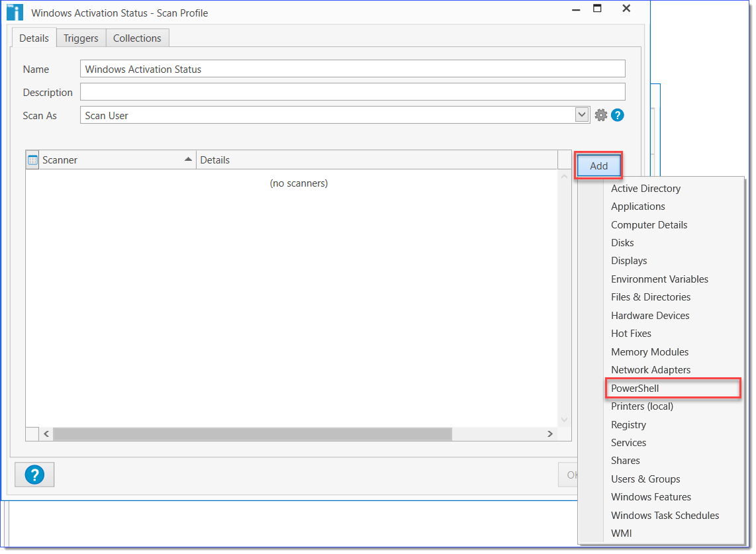Screen dimensions: 756x554
Task: Pick Services scanner
Action: [628, 443]
